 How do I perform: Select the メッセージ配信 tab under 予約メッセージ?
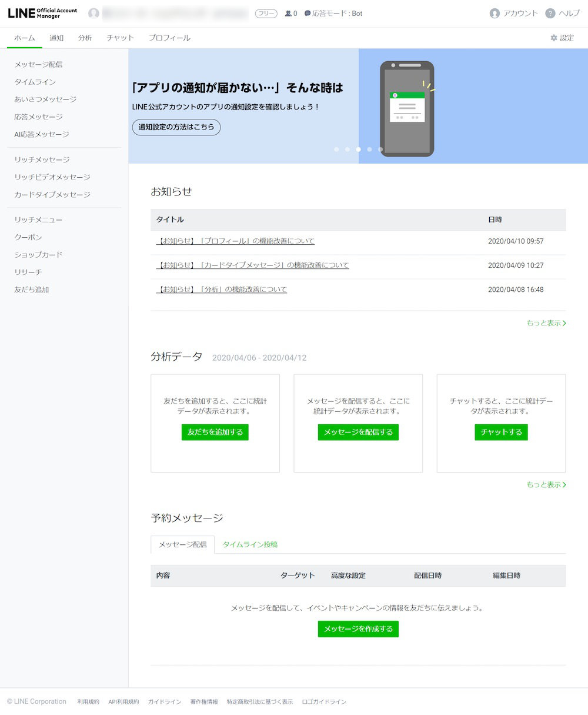pyautogui.click(x=183, y=544)
